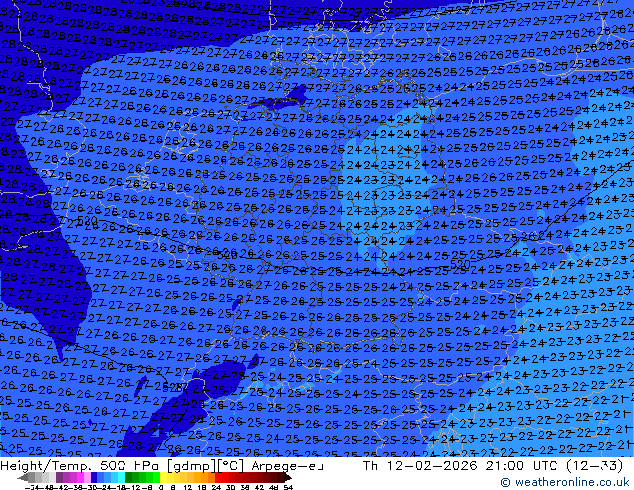Screen dimensions: 634x490
Task: Click the '(12-33)' forecast run label
Action: [x=594, y=466]
